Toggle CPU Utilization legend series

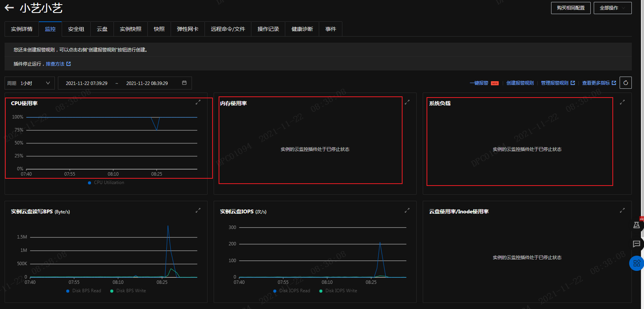click(x=106, y=183)
